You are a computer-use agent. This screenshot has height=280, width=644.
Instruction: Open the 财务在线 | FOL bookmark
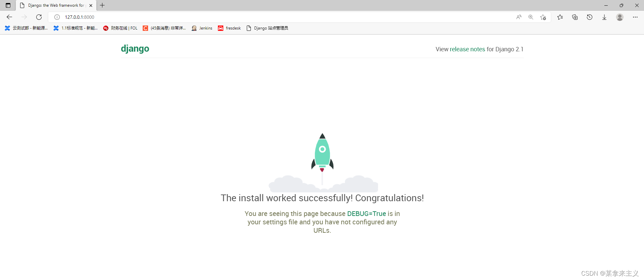click(x=120, y=28)
